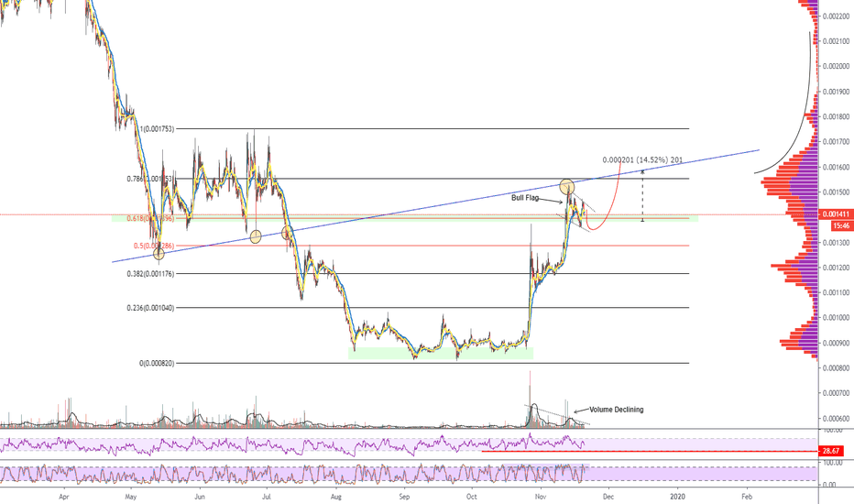Select the 0.786 Fibonacci level label
The image size is (854, 504).
(x=149, y=179)
